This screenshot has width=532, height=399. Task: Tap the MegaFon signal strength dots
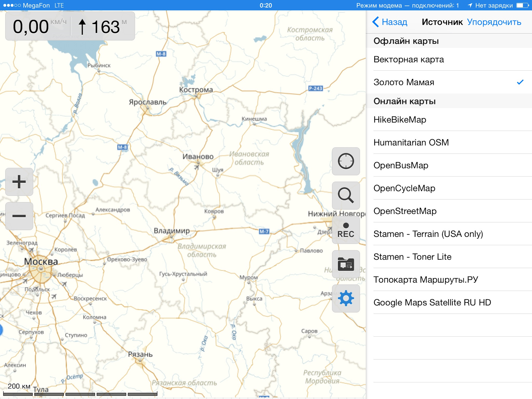point(12,5)
